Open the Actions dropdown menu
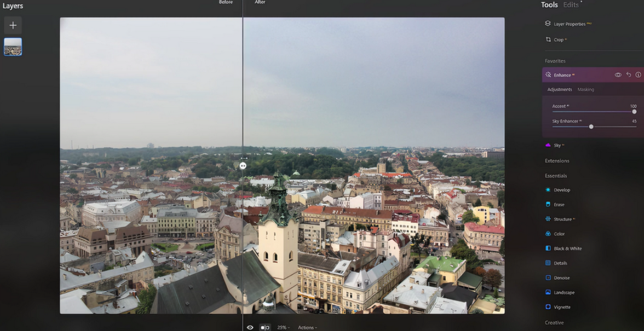644x331 pixels. pos(307,327)
